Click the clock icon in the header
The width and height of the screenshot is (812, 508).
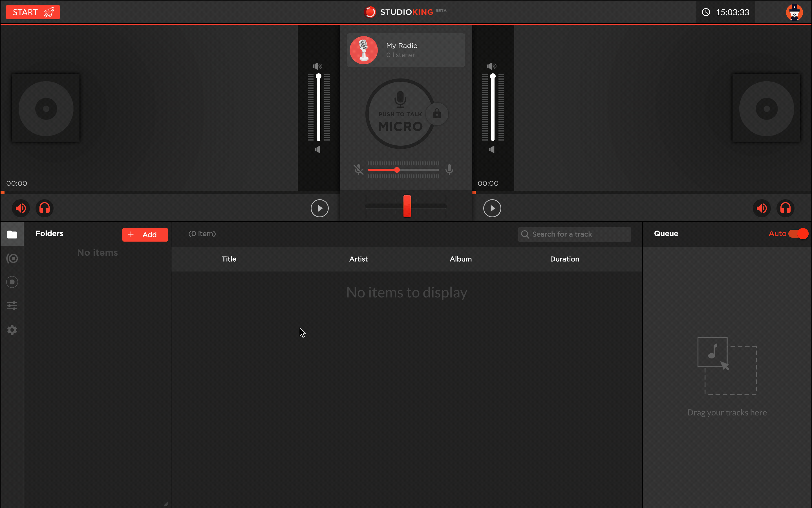pos(706,12)
